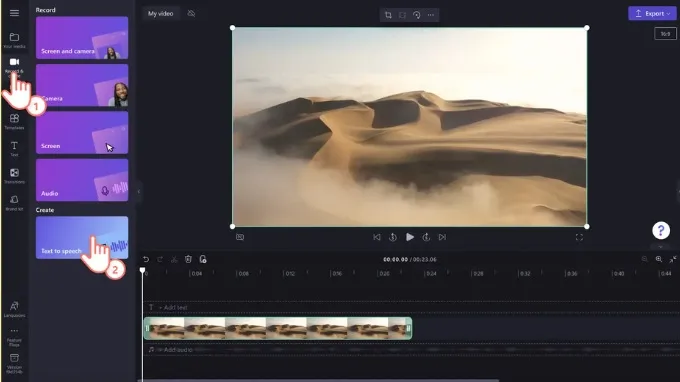Skip to the end of video
680x382 pixels.
[442, 237]
